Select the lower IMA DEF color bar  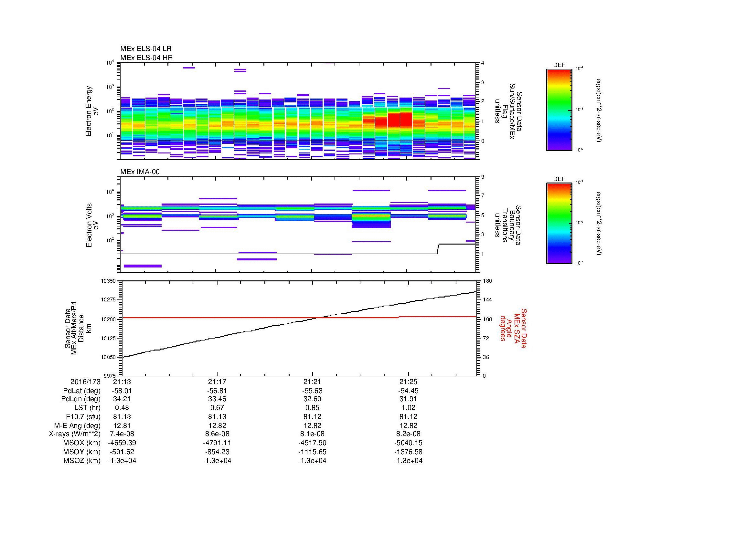[559, 224]
